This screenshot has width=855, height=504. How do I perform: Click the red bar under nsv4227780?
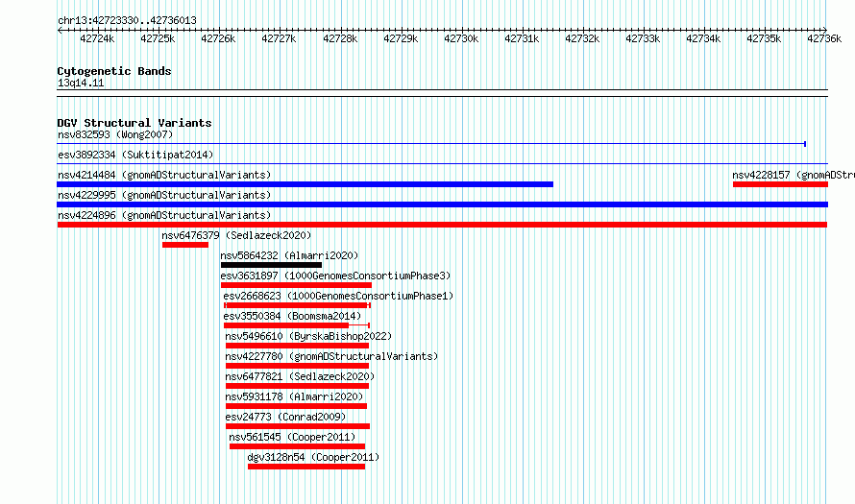coord(297,366)
